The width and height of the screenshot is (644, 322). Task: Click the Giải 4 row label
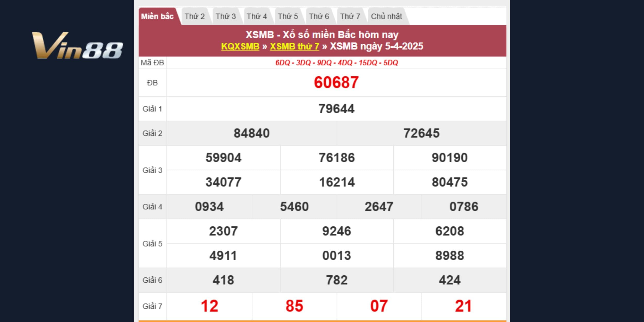click(x=152, y=207)
